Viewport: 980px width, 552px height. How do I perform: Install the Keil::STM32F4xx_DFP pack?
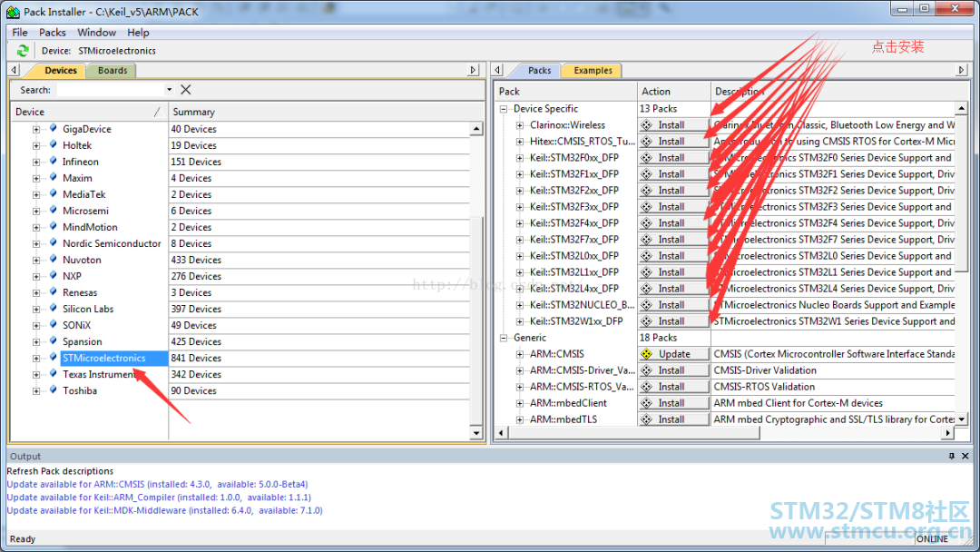(x=673, y=223)
